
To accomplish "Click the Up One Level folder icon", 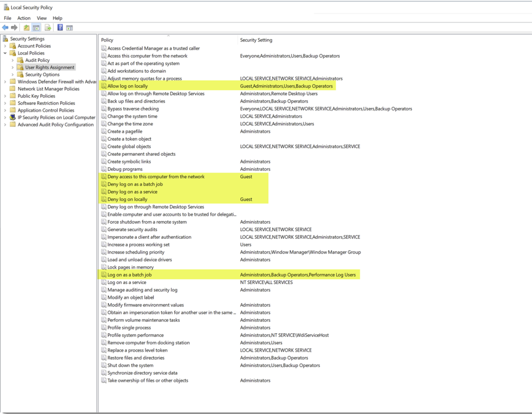I will coord(26,28).
